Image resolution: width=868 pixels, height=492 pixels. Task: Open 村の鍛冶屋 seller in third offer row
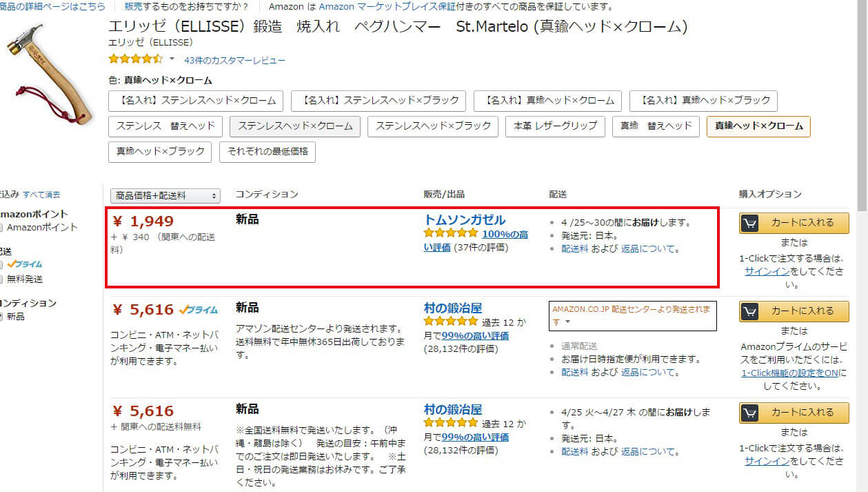click(453, 409)
